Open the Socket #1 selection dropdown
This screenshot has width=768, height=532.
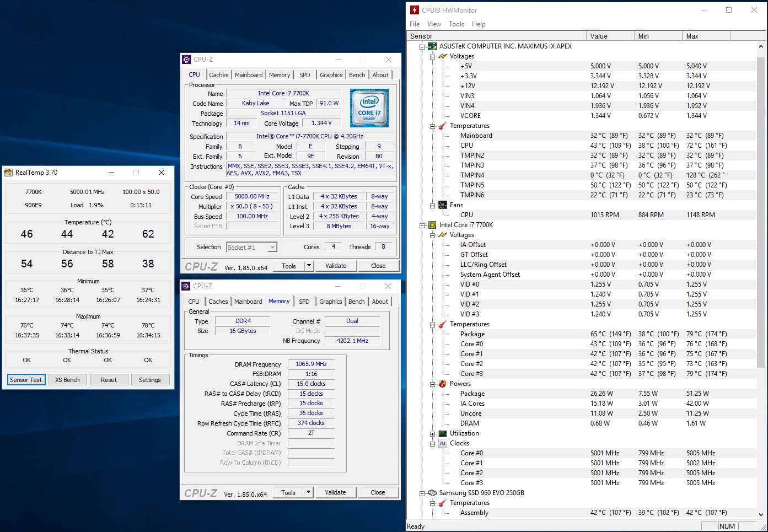[x=272, y=248]
